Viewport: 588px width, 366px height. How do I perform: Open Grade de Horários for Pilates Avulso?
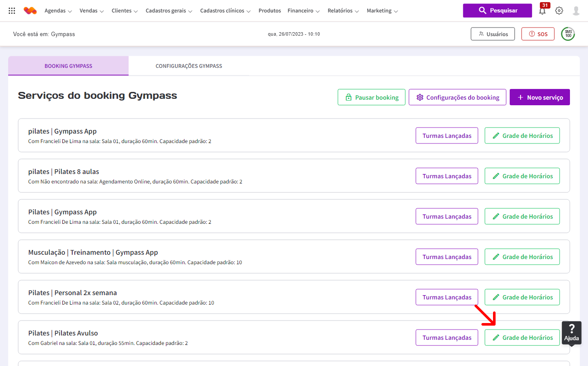(x=522, y=337)
